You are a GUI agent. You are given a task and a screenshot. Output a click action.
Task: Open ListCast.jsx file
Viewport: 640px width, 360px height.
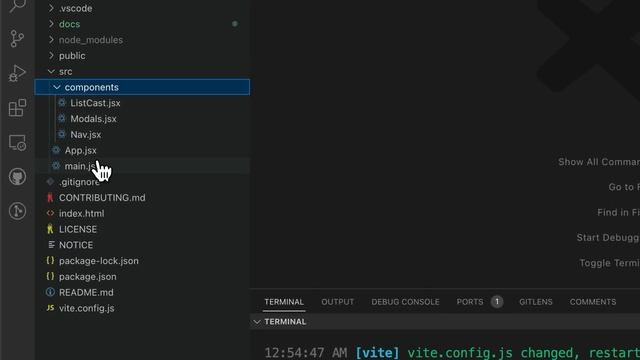point(142,103)
